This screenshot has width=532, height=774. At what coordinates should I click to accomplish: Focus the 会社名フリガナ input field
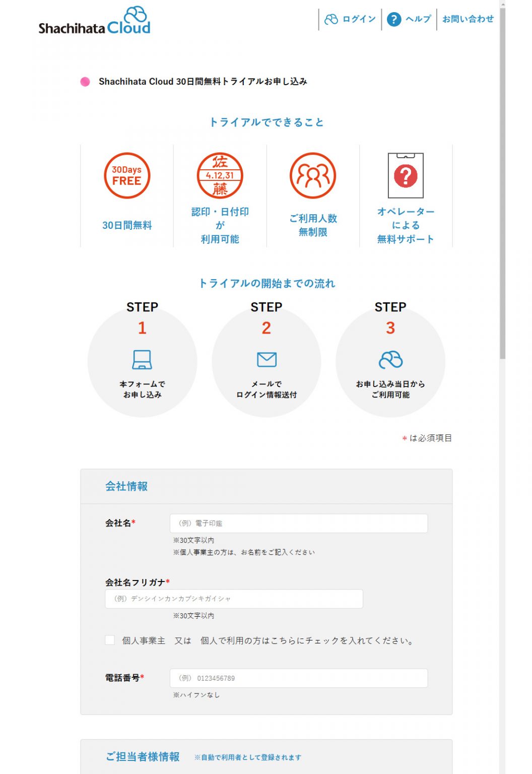point(234,599)
